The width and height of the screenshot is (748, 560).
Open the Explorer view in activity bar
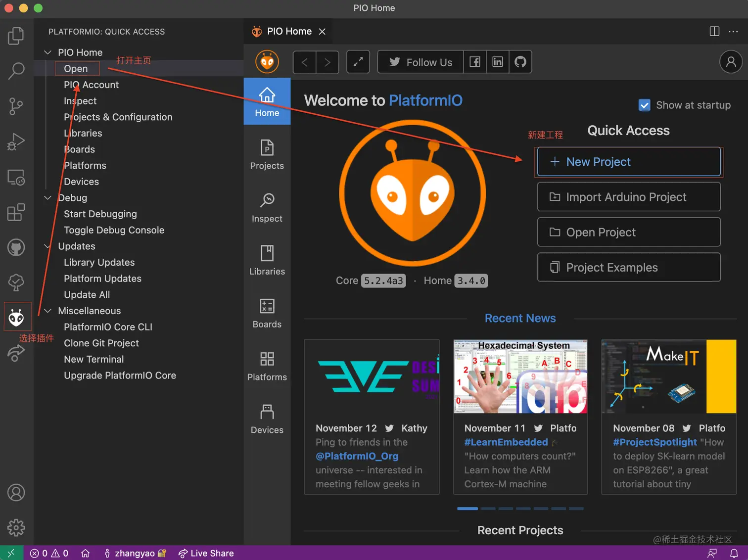pos(16,36)
